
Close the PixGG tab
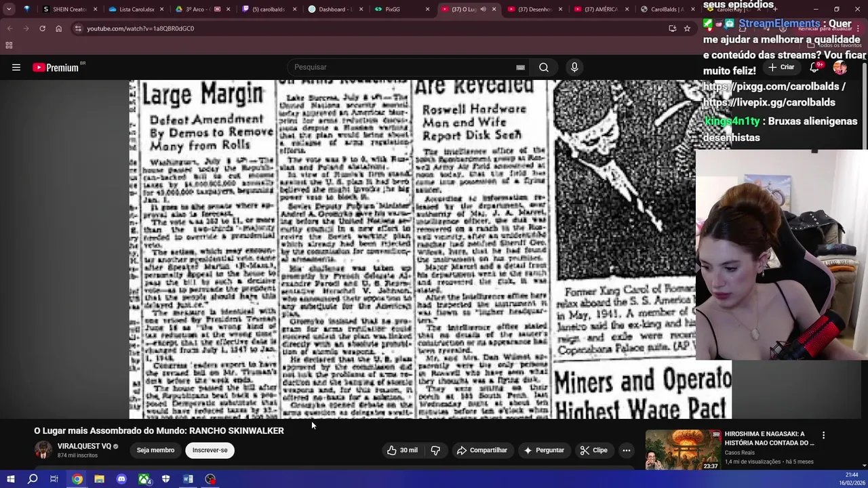pyautogui.click(x=427, y=9)
